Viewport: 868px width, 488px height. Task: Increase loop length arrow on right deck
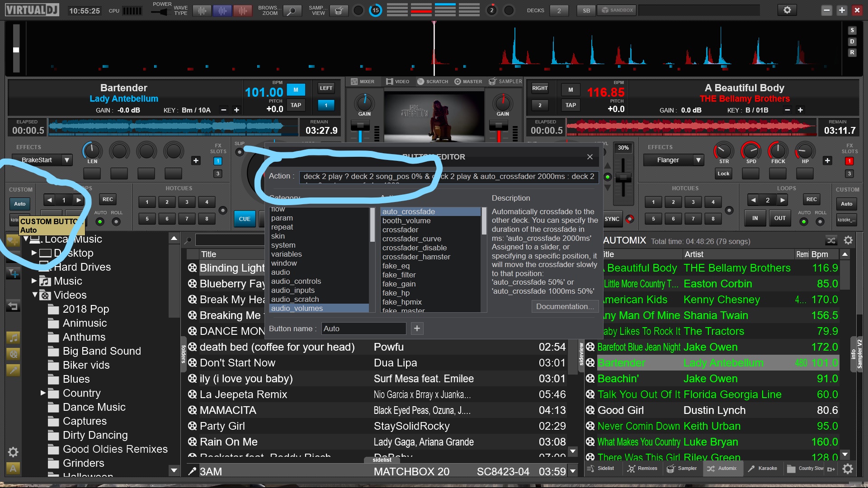click(x=783, y=200)
